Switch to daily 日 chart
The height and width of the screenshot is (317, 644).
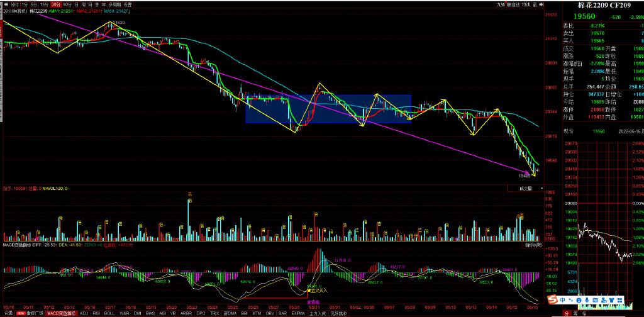[76, 4]
